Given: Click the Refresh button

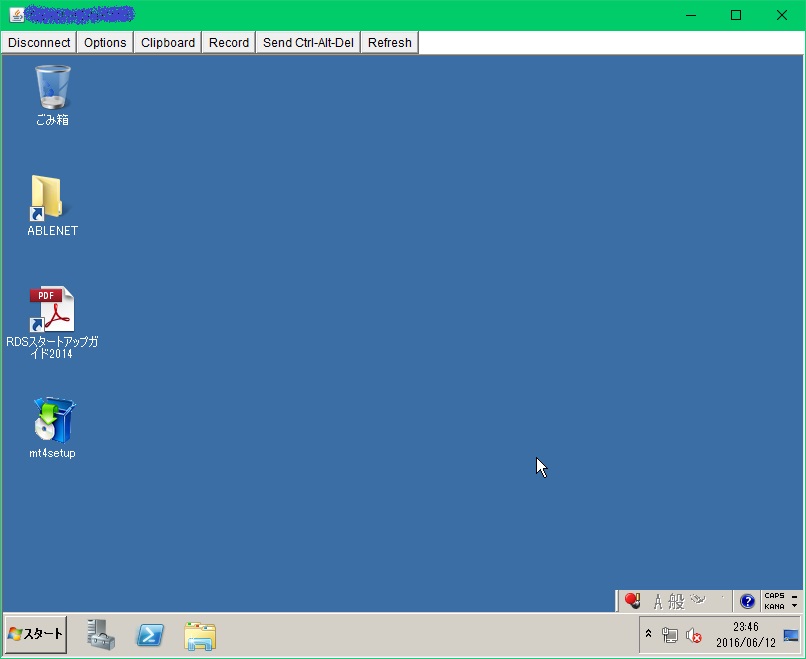Looking at the screenshot, I should pos(390,43).
